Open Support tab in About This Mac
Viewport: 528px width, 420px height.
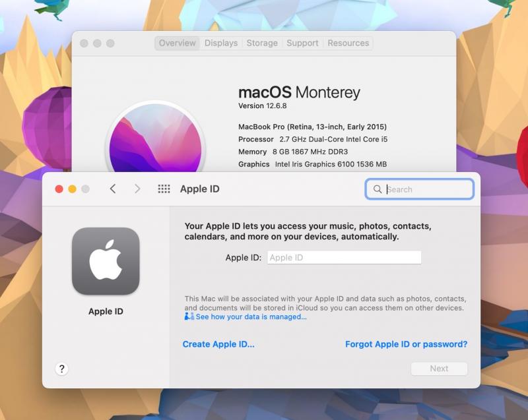302,43
